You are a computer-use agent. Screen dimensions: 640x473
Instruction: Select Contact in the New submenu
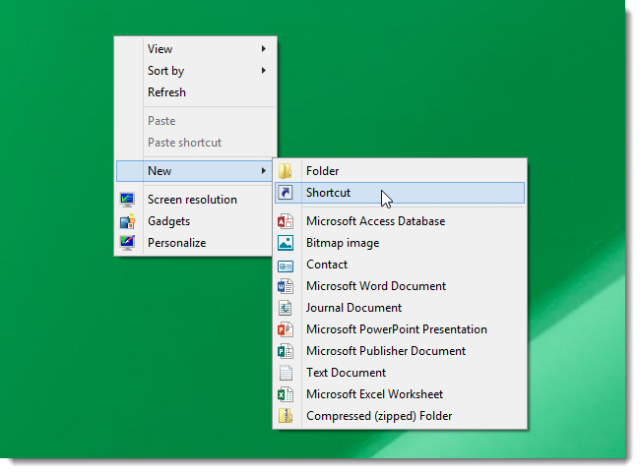click(x=327, y=264)
